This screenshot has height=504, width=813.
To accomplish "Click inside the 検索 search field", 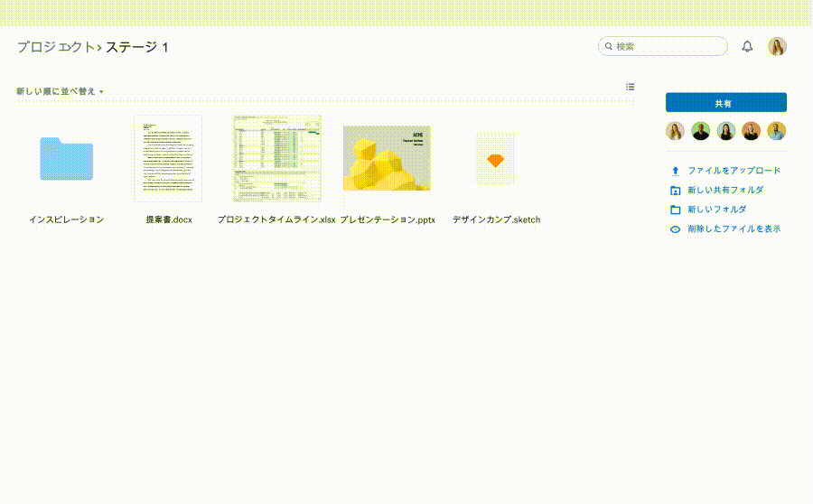I will (x=668, y=46).
